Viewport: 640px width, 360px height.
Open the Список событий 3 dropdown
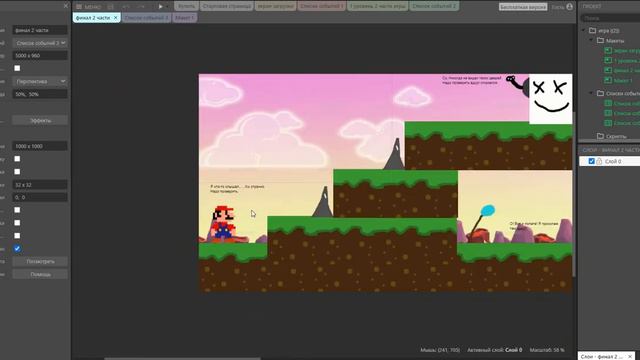coord(40,43)
